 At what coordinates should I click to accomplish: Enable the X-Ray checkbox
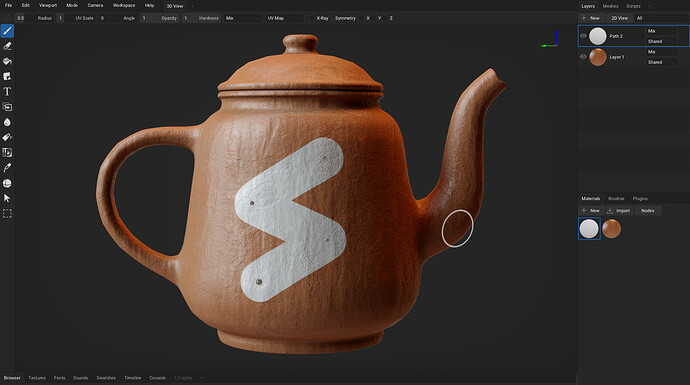[x=312, y=18]
